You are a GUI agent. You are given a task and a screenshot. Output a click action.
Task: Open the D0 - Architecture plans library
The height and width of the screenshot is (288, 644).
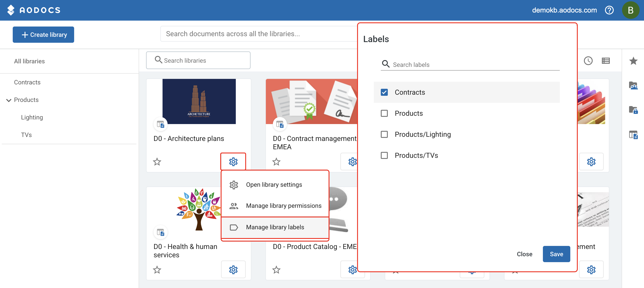click(x=188, y=138)
